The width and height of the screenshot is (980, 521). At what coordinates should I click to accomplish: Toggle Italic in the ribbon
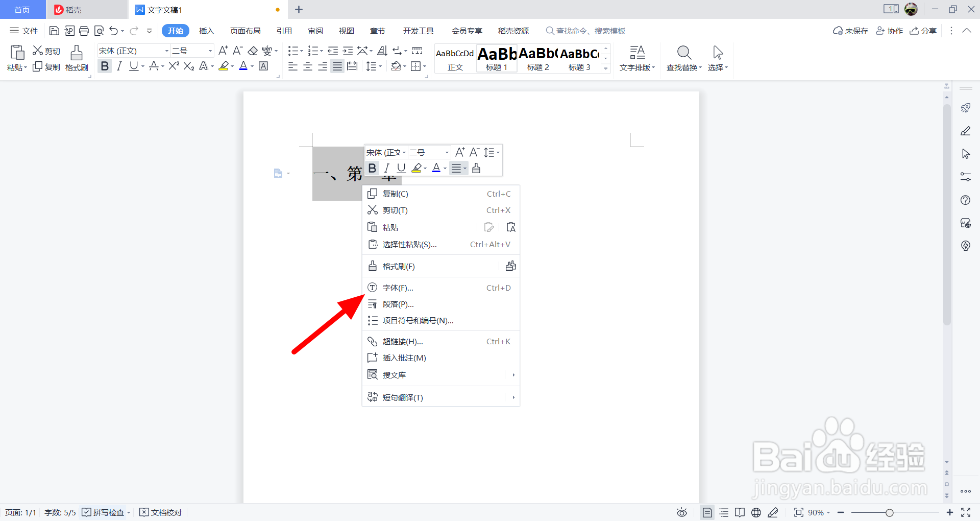(x=119, y=66)
